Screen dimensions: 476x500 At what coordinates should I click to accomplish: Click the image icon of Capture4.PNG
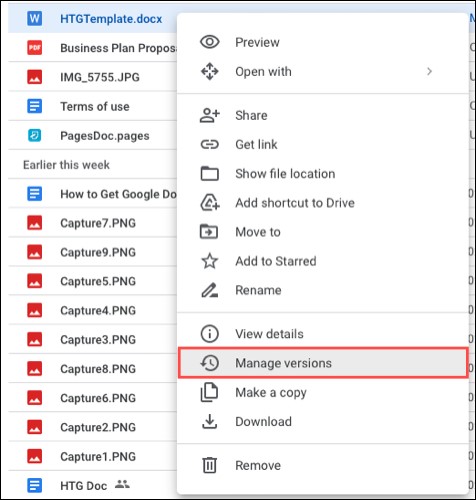34,310
